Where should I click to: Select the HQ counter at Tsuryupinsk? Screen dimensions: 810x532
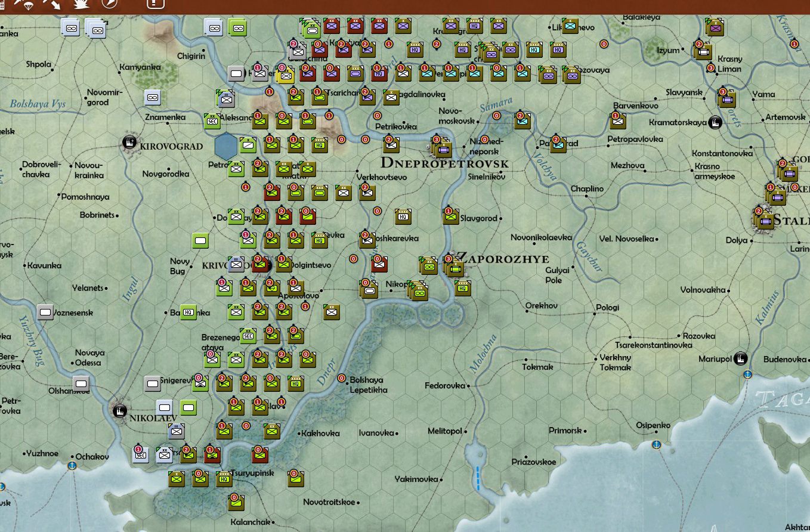tap(224, 479)
